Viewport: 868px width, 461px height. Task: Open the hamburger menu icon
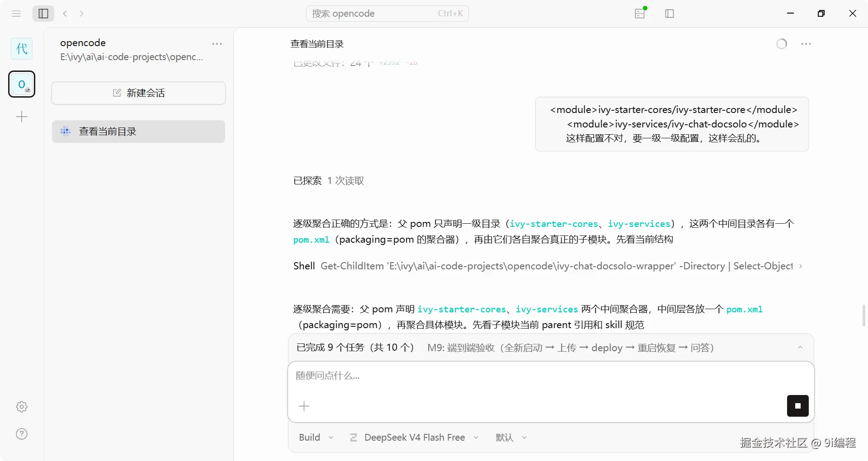coord(16,14)
